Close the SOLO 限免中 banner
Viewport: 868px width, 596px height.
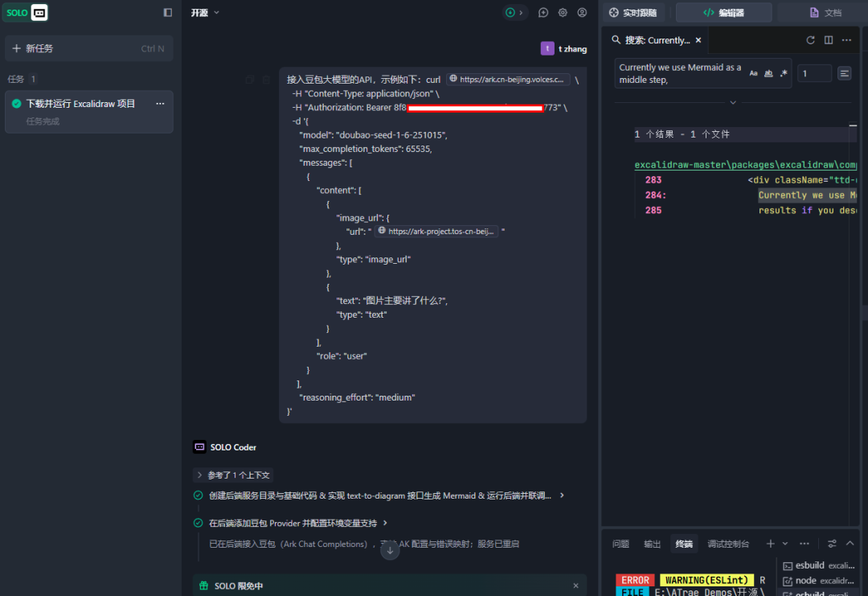[575, 586]
